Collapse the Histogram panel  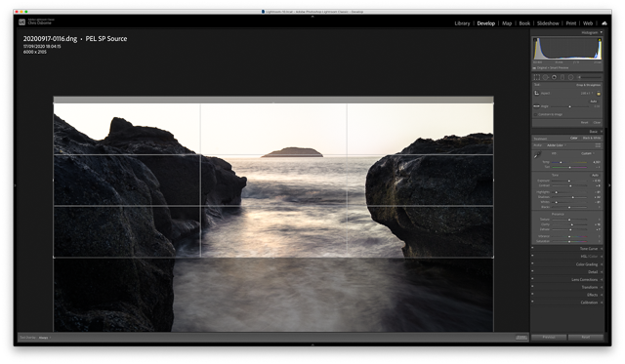(x=602, y=32)
